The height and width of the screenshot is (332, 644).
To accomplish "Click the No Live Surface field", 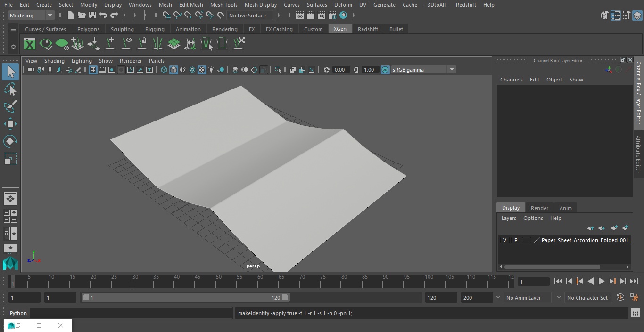I will coord(250,16).
